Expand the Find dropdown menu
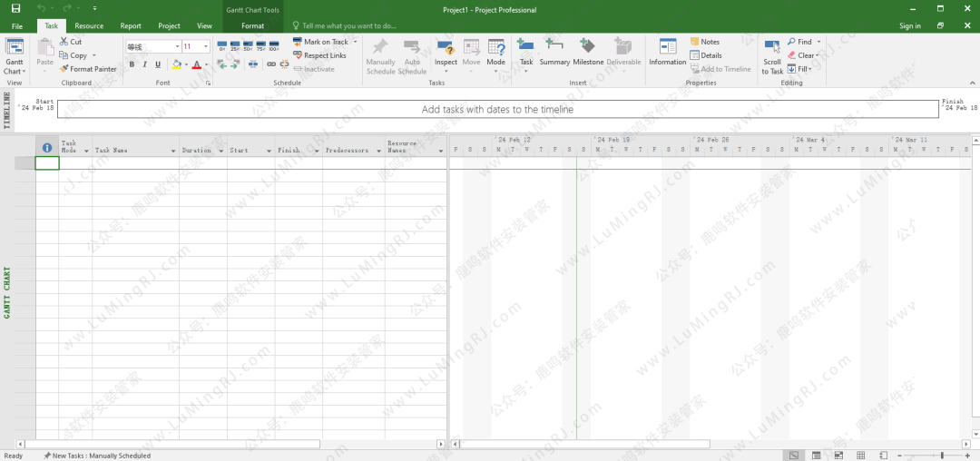Viewport: 980px width, 461px height. coord(818,42)
